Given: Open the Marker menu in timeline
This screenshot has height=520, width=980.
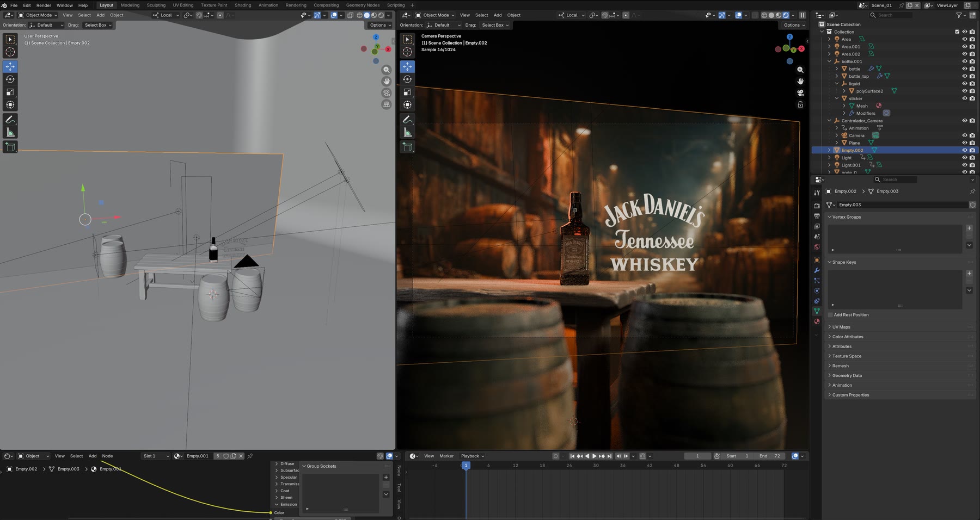Looking at the screenshot, I should (446, 456).
